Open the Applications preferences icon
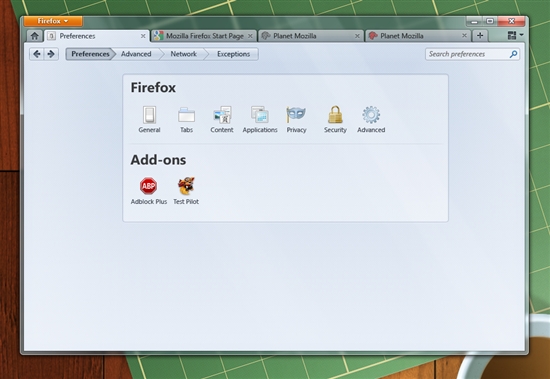Image resolution: width=550 pixels, height=379 pixels. tap(260, 115)
